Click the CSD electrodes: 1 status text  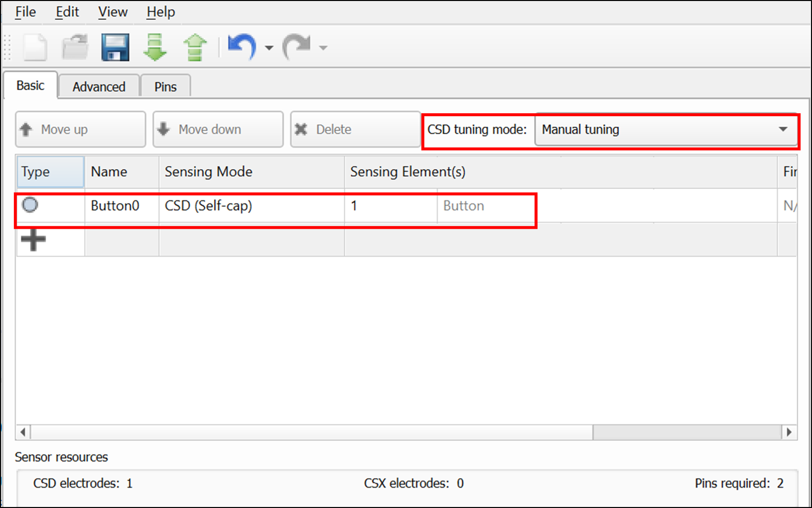83,483
